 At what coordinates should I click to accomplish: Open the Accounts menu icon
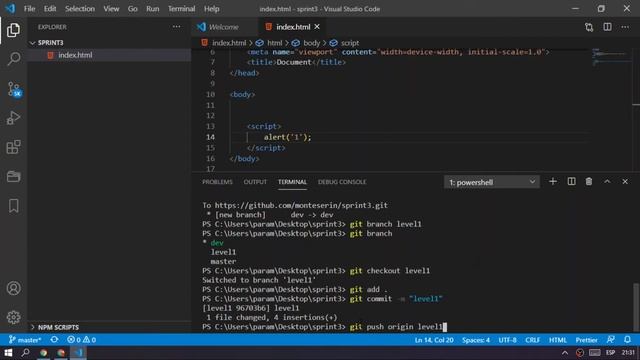click(13, 288)
